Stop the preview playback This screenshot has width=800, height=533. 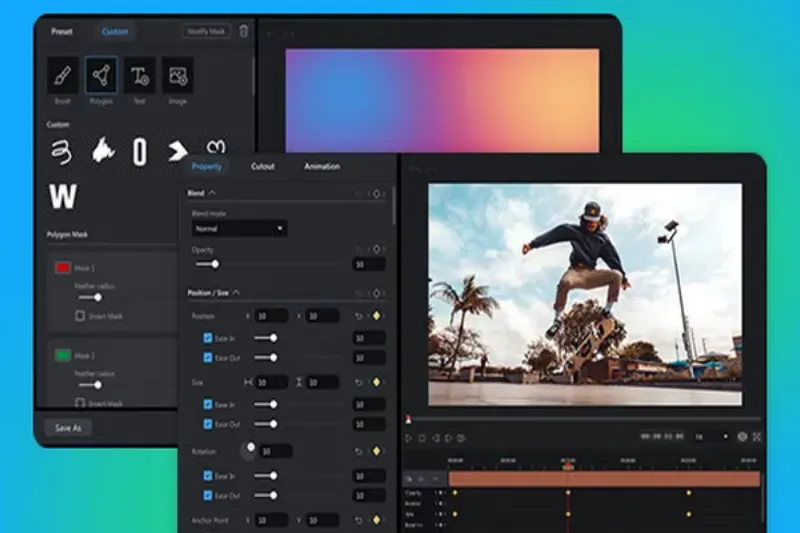[422, 438]
